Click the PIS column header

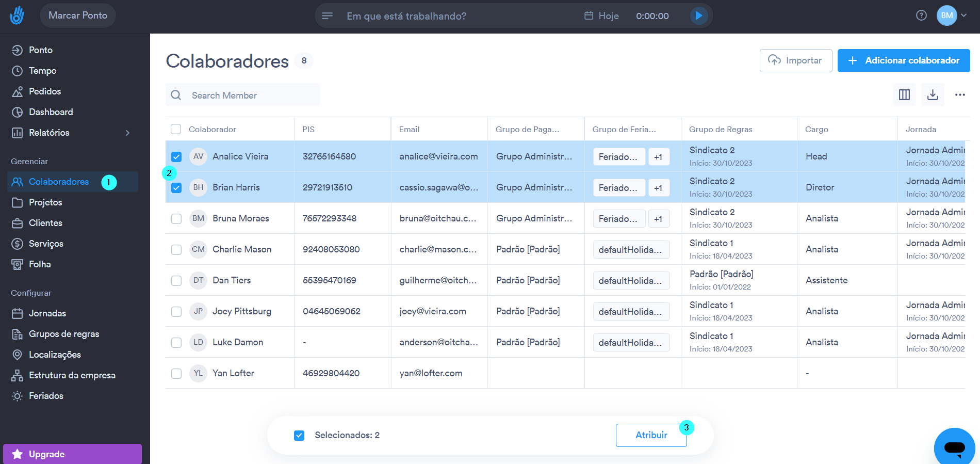pos(308,129)
